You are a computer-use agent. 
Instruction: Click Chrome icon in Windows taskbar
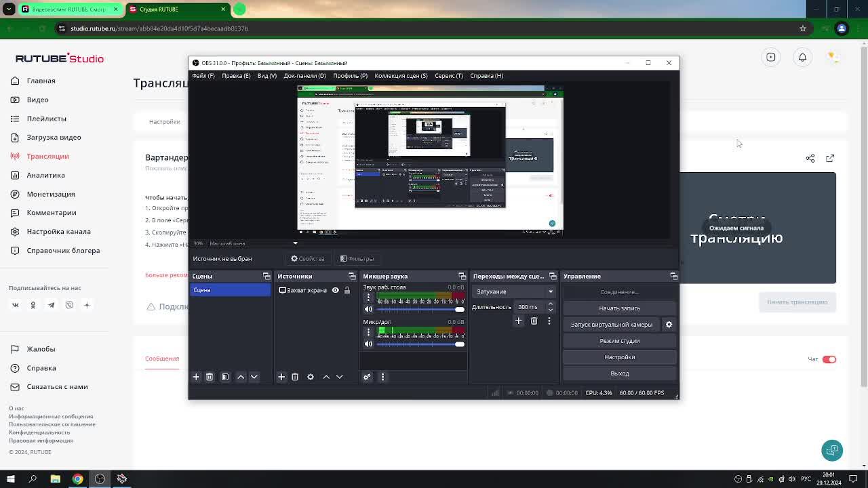pyautogui.click(x=77, y=479)
